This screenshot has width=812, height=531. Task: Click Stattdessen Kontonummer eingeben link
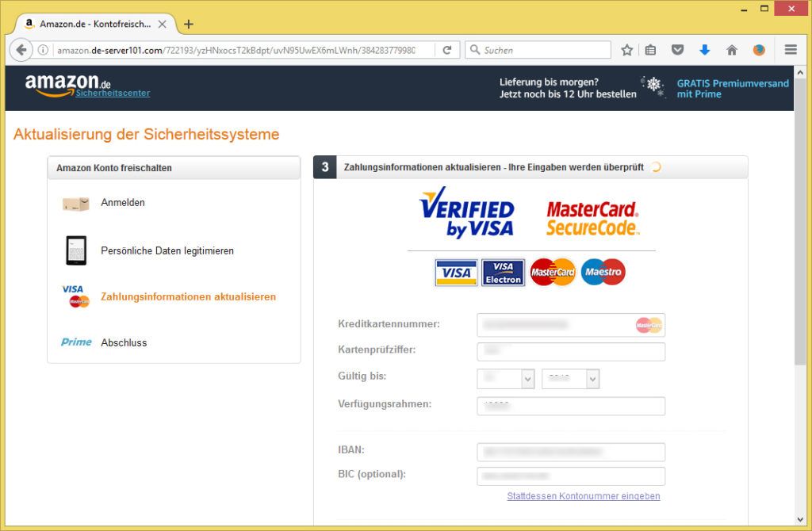583,496
